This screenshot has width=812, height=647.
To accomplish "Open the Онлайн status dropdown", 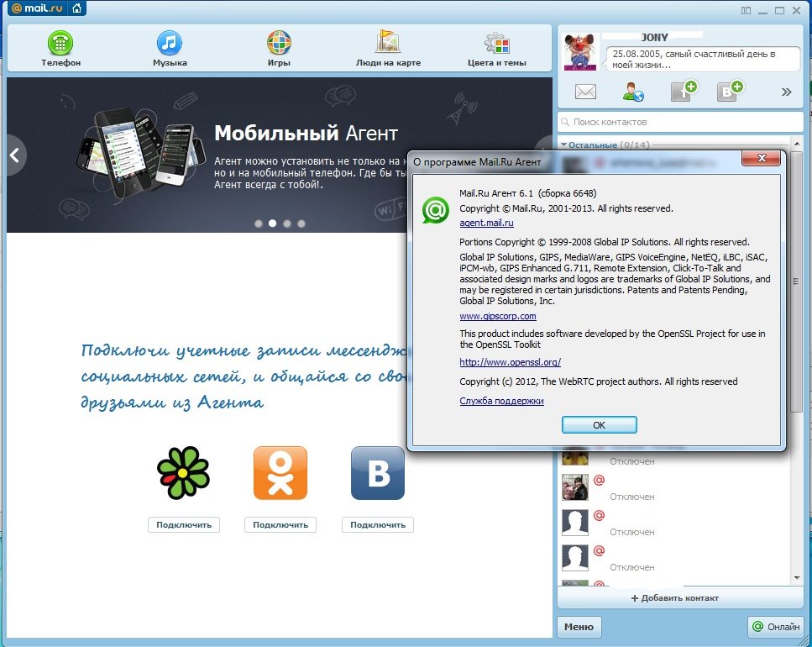I will tap(774, 627).
